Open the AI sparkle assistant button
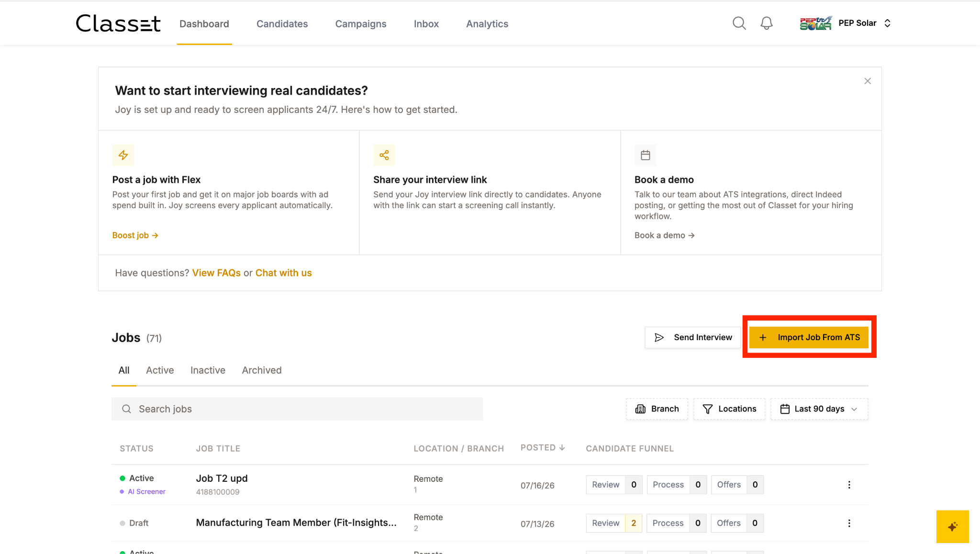The image size is (980, 554). 953,527
